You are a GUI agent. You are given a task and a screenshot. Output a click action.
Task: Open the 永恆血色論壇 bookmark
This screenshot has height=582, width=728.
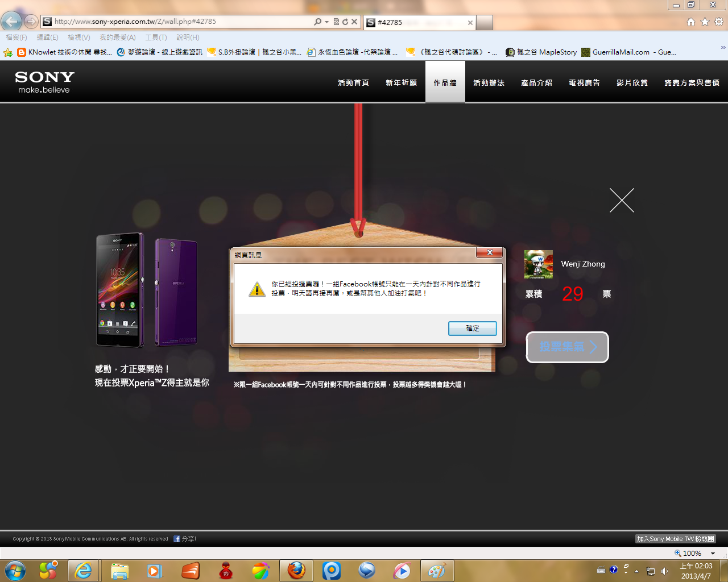352,52
